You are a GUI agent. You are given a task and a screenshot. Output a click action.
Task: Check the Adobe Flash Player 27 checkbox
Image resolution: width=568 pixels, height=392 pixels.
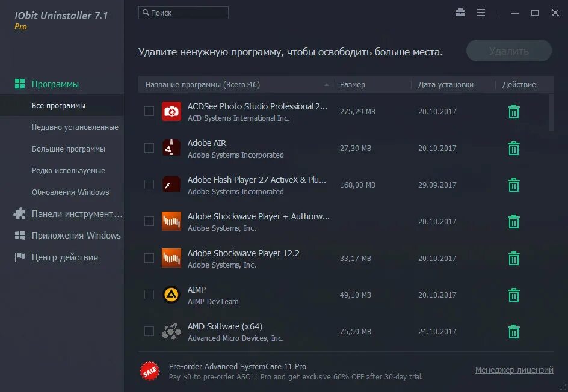pos(149,185)
